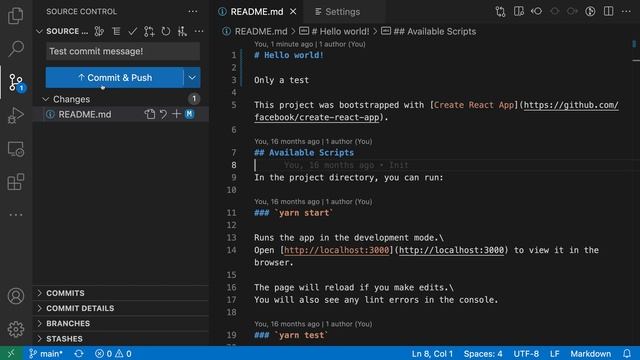Discard changes for README.md
640x360 pixels.
[163, 114]
